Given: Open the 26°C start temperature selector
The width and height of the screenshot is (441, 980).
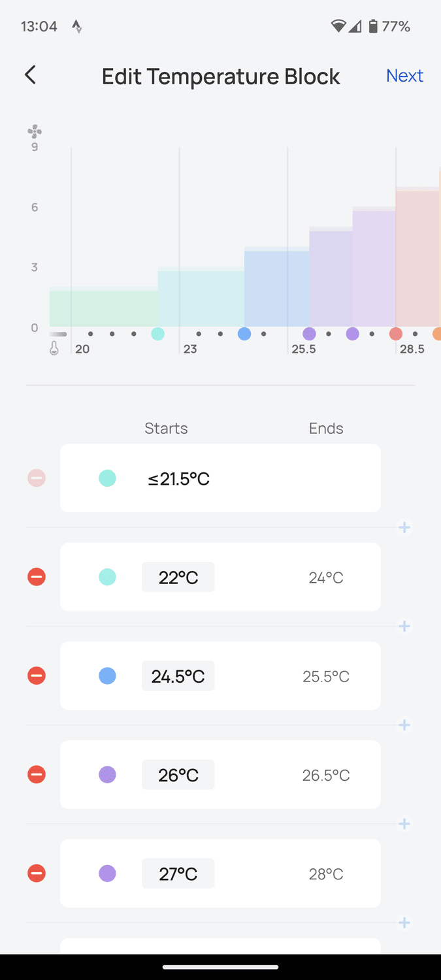Looking at the screenshot, I should 178,775.
